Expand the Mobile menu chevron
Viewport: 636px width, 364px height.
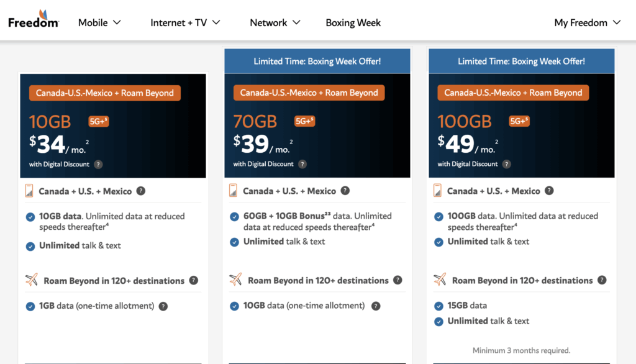(x=117, y=22)
